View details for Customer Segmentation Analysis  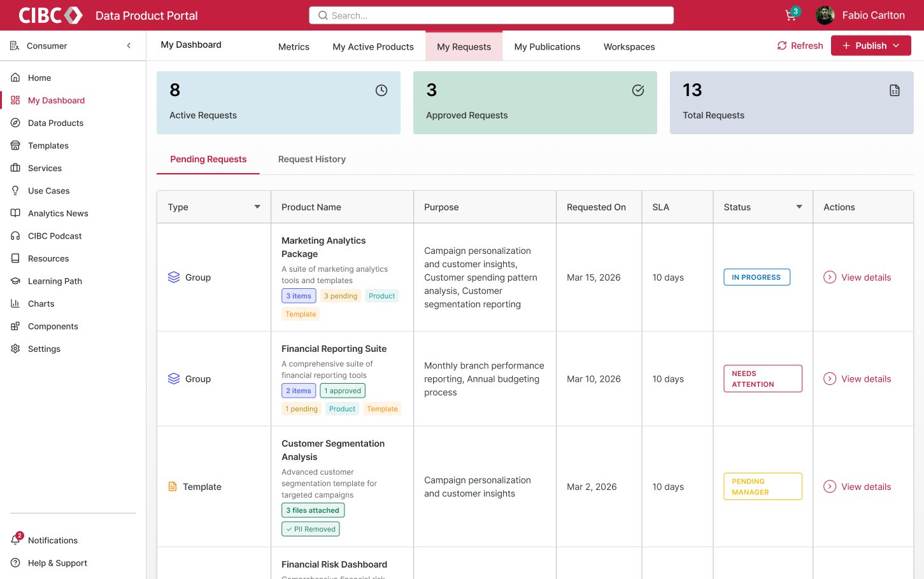tap(857, 487)
